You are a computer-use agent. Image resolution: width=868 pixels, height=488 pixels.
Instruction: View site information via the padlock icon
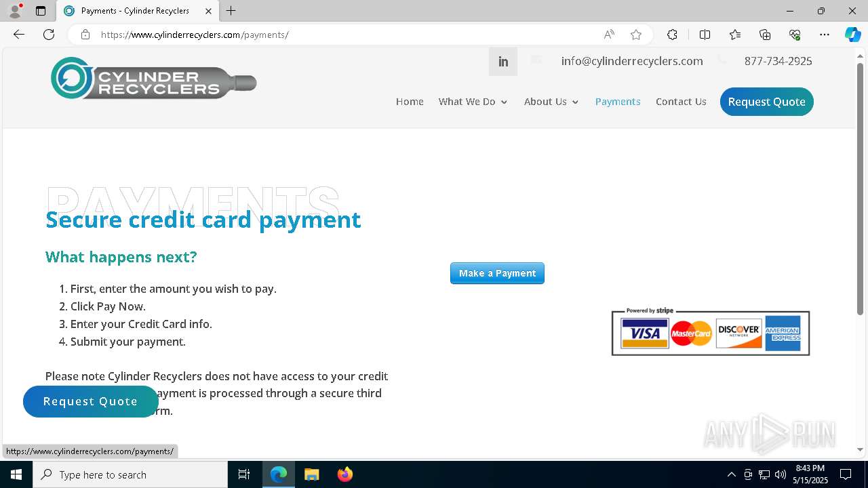pos(85,35)
